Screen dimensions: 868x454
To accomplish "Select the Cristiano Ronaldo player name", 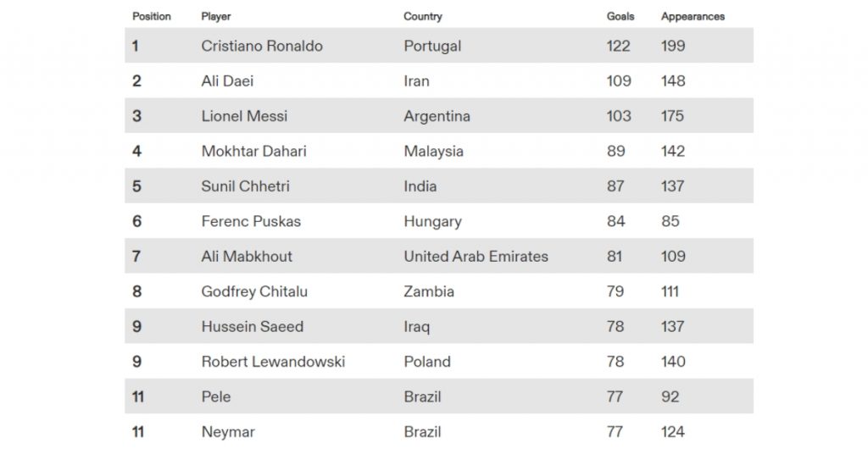I will tap(262, 46).
